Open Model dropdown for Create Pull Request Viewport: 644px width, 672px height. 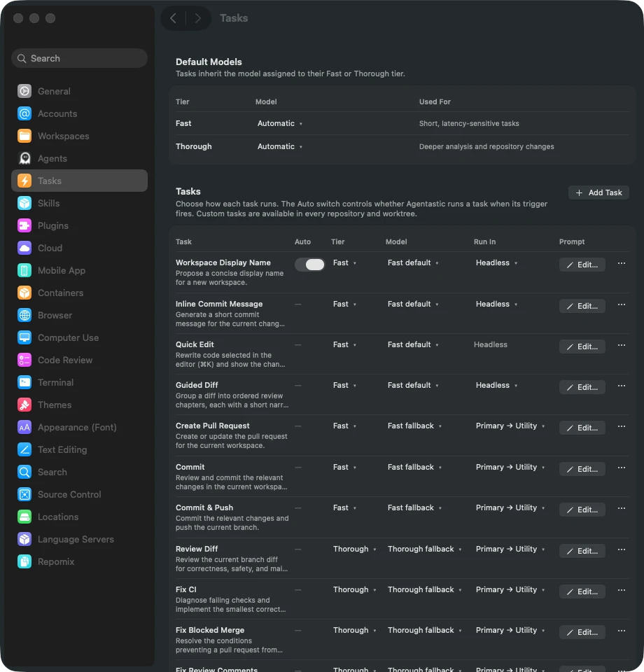pos(414,426)
